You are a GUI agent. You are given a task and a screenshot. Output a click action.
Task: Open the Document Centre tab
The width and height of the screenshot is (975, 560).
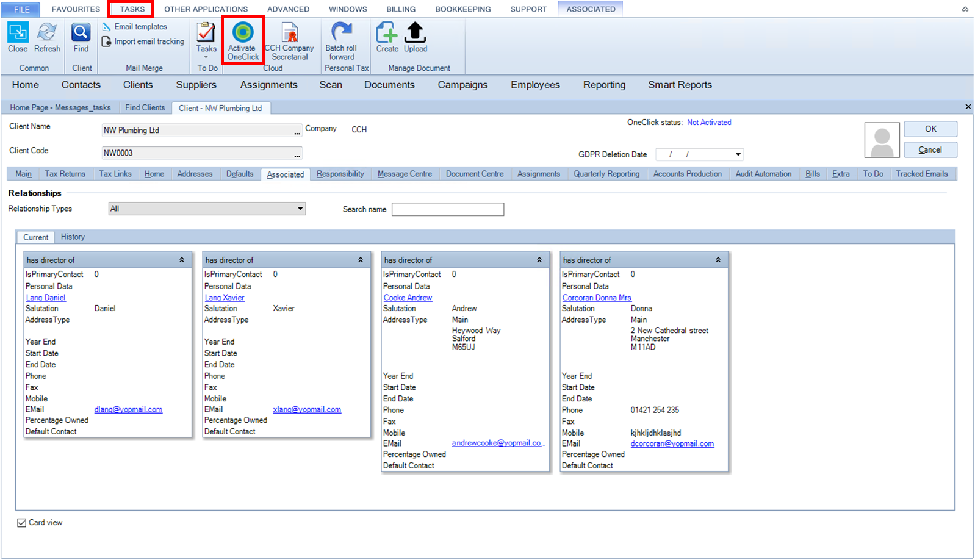coord(475,174)
